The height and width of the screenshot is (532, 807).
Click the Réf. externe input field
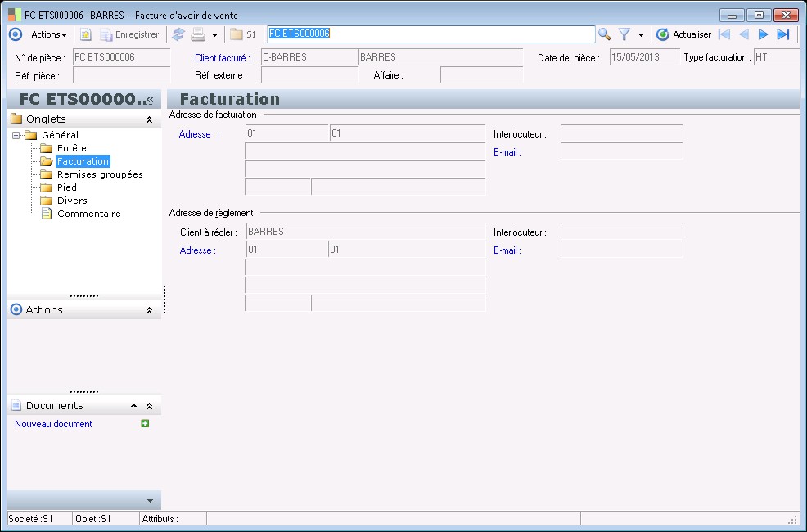(x=310, y=75)
